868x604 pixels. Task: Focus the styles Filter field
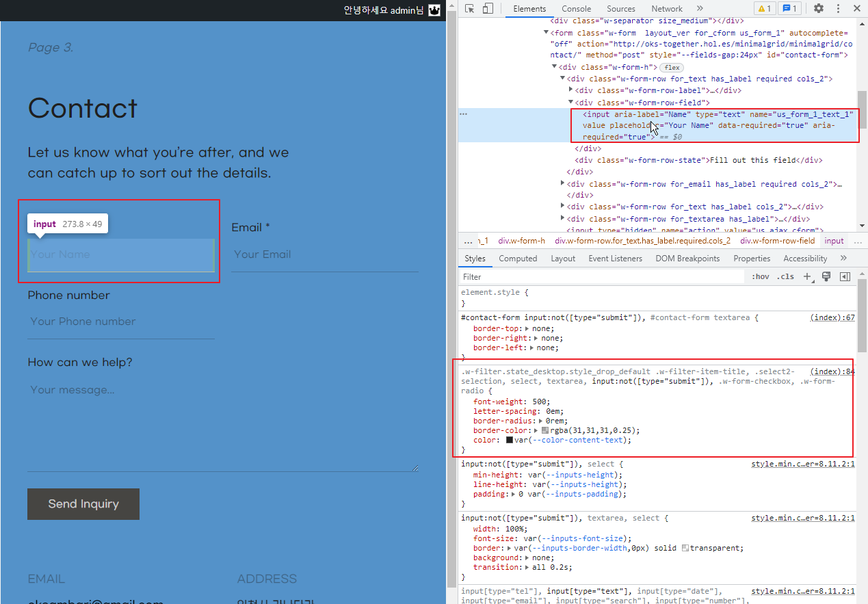point(602,276)
